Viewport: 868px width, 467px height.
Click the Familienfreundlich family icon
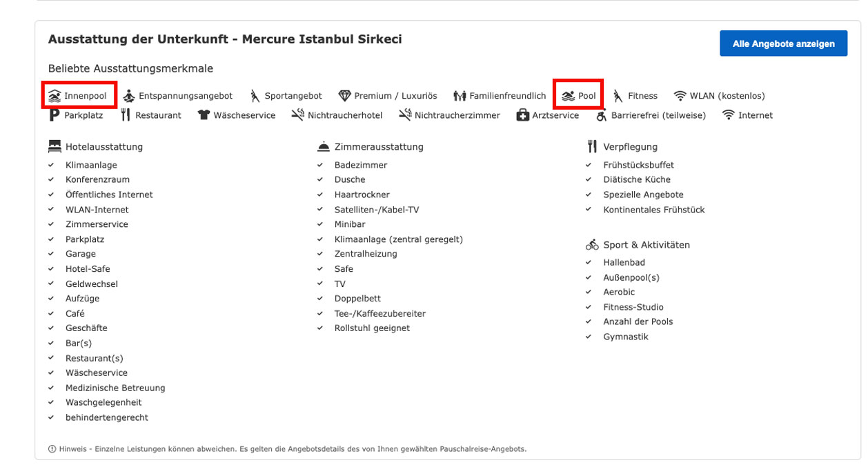(460, 96)
